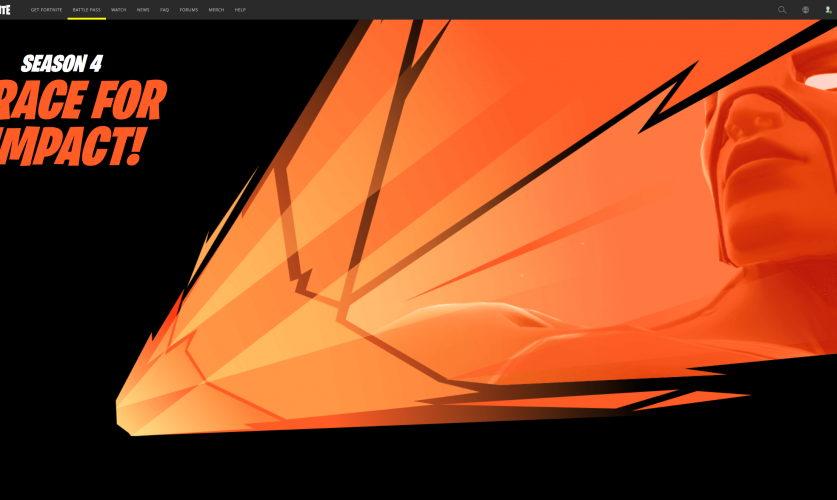Click the orange Brace for Impact title
This screenshot has width=837, height=500.
point(80,122)
